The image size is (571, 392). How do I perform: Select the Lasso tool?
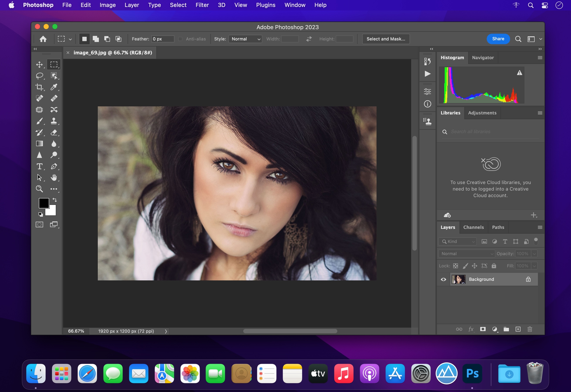(x=39, y=76)
